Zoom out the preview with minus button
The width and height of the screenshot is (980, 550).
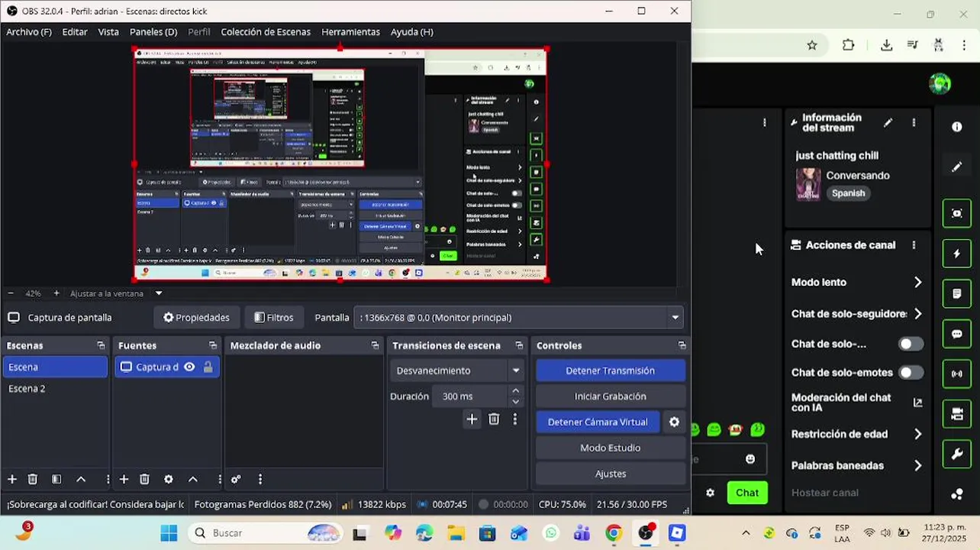[x=11, y=293]
